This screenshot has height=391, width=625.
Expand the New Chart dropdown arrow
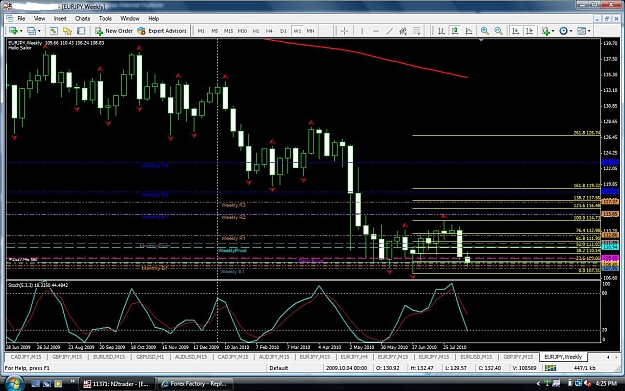21,31
